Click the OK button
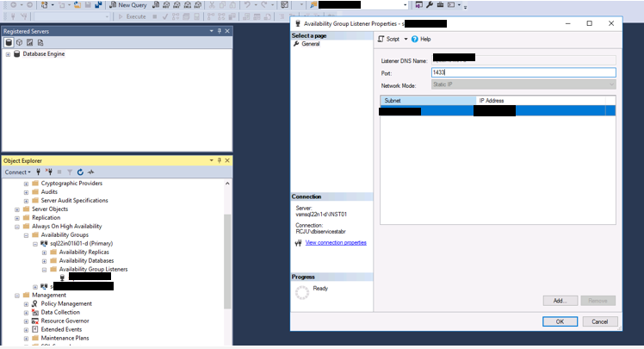Screen dimensions: 644x349 [560, 321]
